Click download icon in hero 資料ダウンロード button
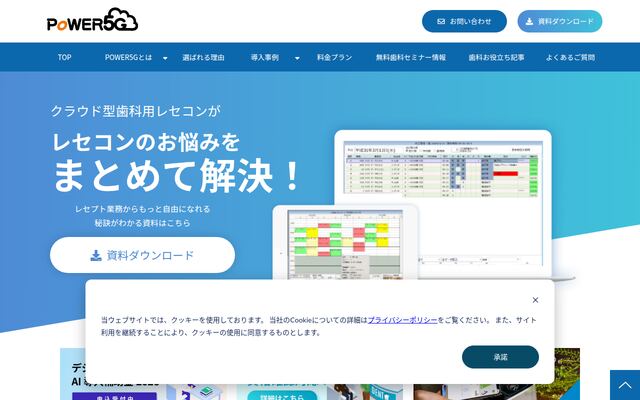The width and height of the screenshot is (640, 400). pos(96,256)
